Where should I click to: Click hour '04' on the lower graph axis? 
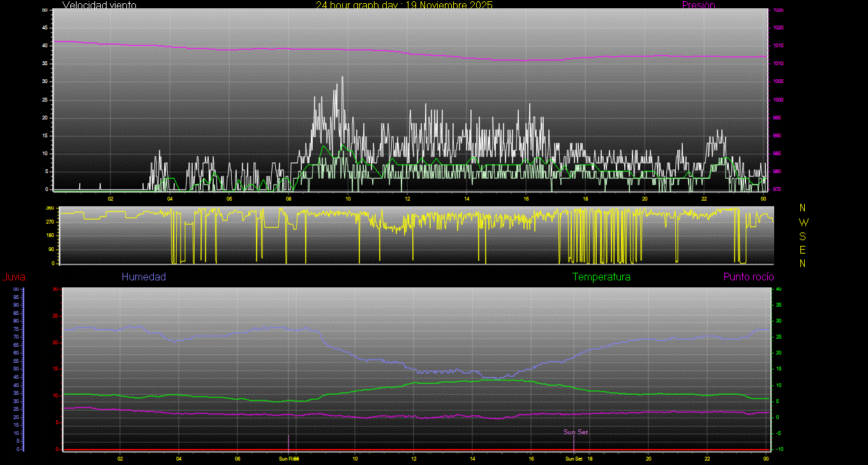[x=179, y=459]
